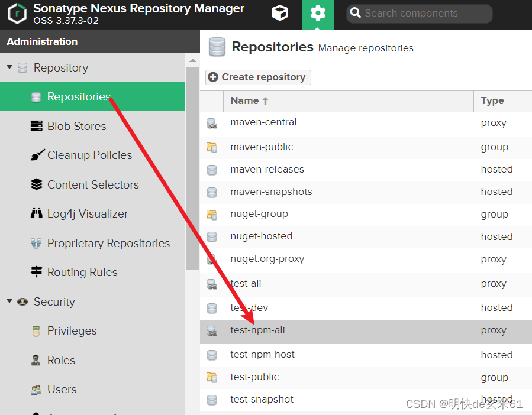This screenshot has width=532, height=415.
Task: Click the Cleanup Policies broom icon
Action: point(37,155)
